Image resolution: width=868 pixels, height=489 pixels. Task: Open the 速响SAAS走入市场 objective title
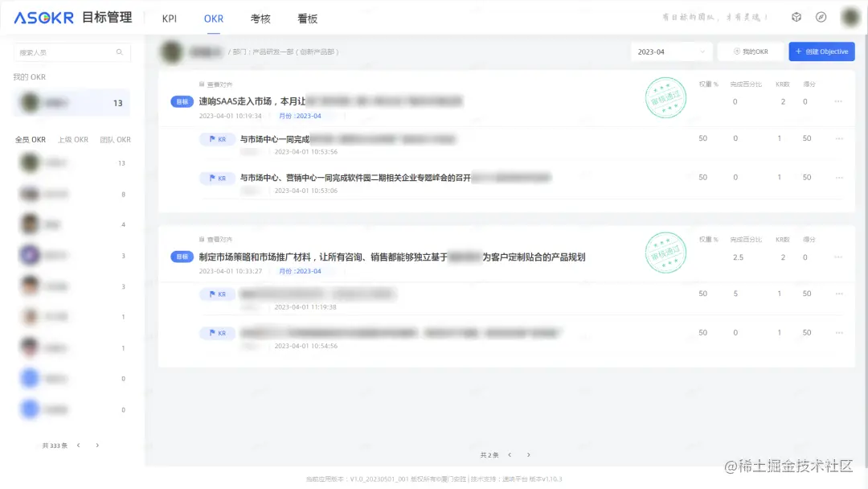coord(330,101)
